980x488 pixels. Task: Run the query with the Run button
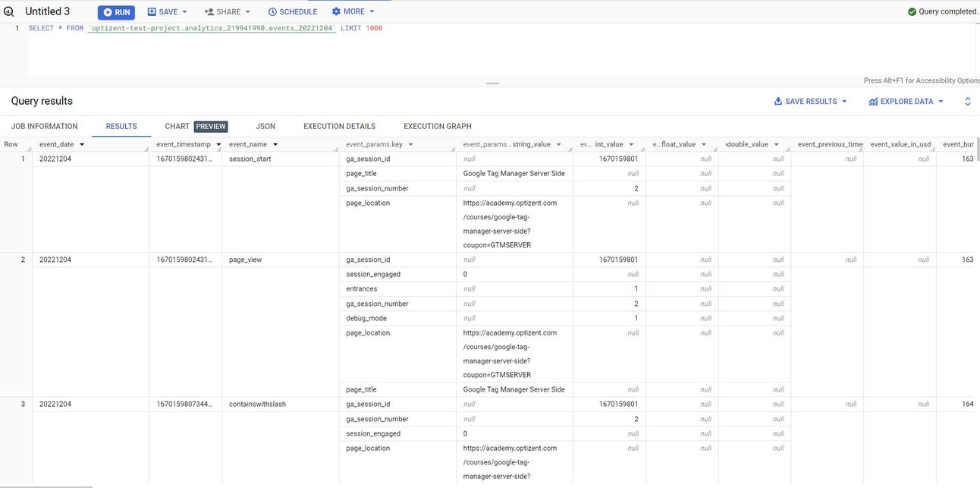[116, 11]
